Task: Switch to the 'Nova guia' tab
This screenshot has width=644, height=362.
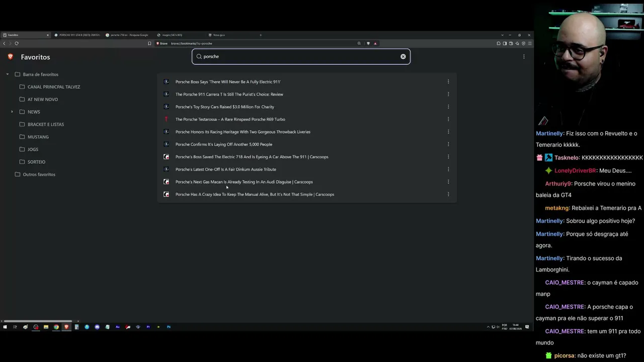Action: pyautogui.click(x=231, y=35)
